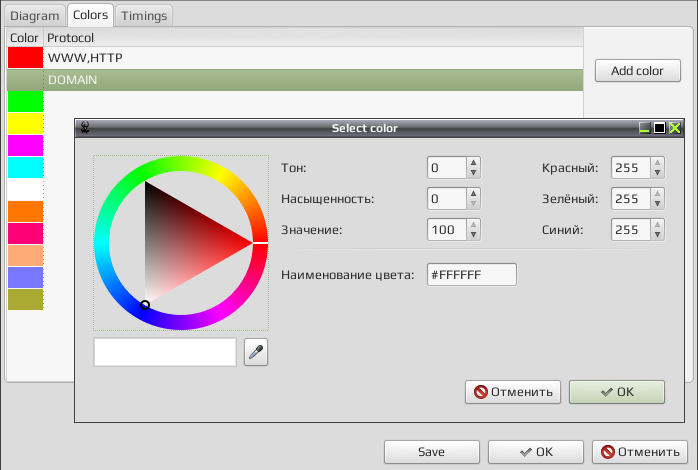Increase Зелёный value with up arrow
This screenshot has height=470, width=698.
(x=657, y=193)
